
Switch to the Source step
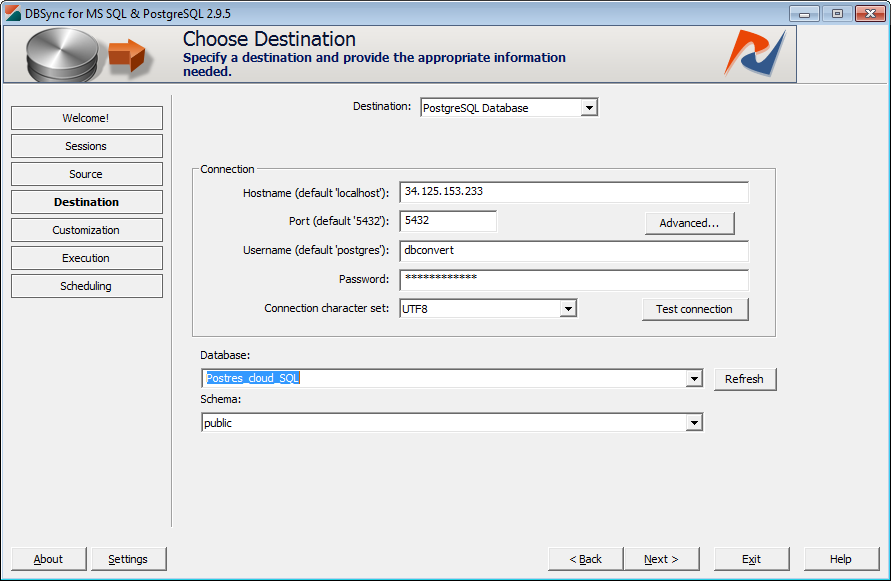pyautogui.click(x=86, y=174)
